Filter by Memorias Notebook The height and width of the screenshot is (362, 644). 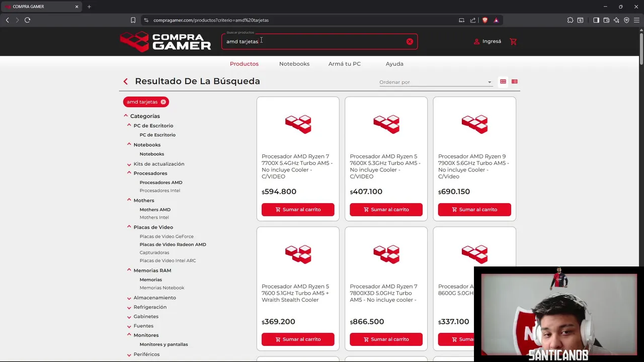click(x=162, y=288)
